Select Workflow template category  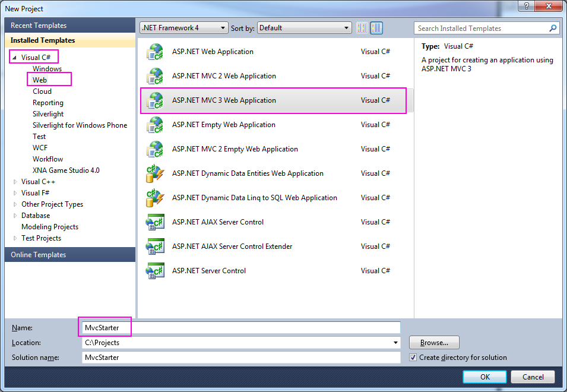coord(47,159)
